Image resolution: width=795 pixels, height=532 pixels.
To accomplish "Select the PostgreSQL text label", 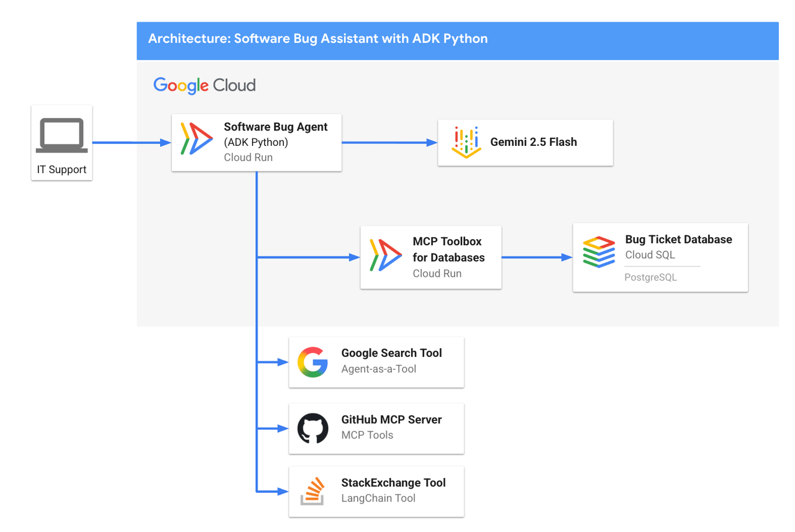I will point(650,277).
